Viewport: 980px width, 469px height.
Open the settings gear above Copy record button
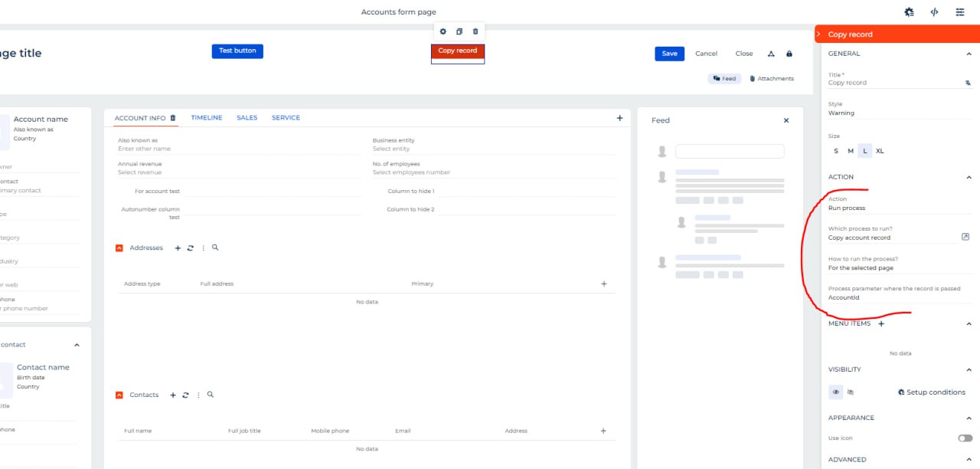click(x=443, y=31)
